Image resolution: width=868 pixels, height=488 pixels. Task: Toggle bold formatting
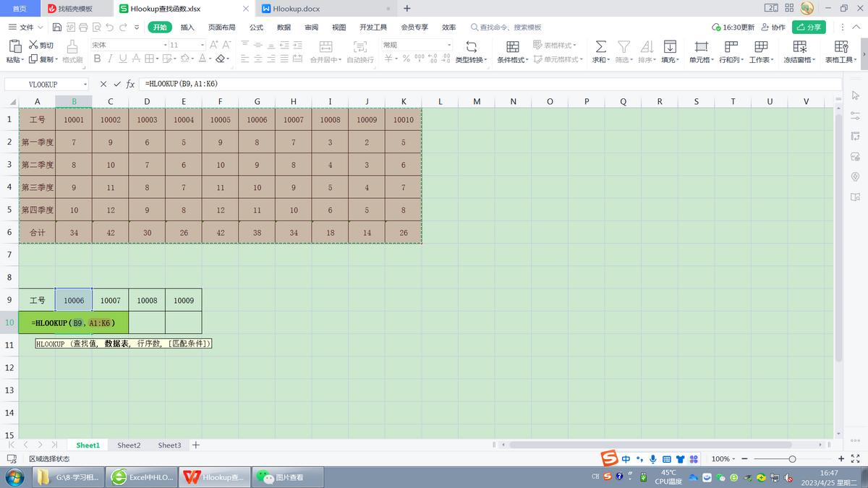coord(96,59)
